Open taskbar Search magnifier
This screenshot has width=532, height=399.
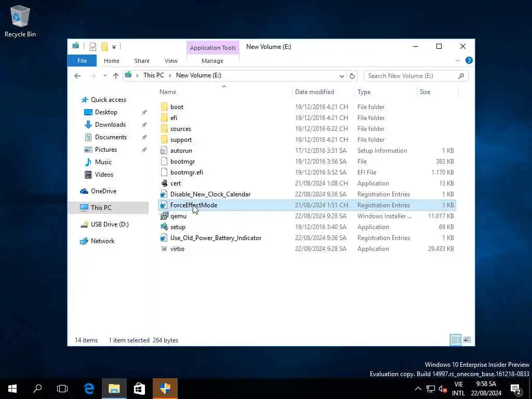point(37,389)
